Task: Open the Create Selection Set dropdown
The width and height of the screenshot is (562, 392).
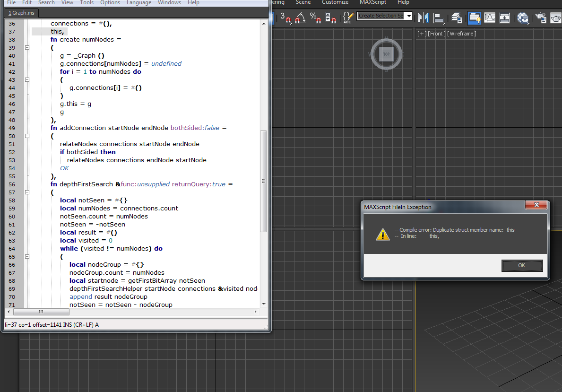Action: (x=409, y=16)
